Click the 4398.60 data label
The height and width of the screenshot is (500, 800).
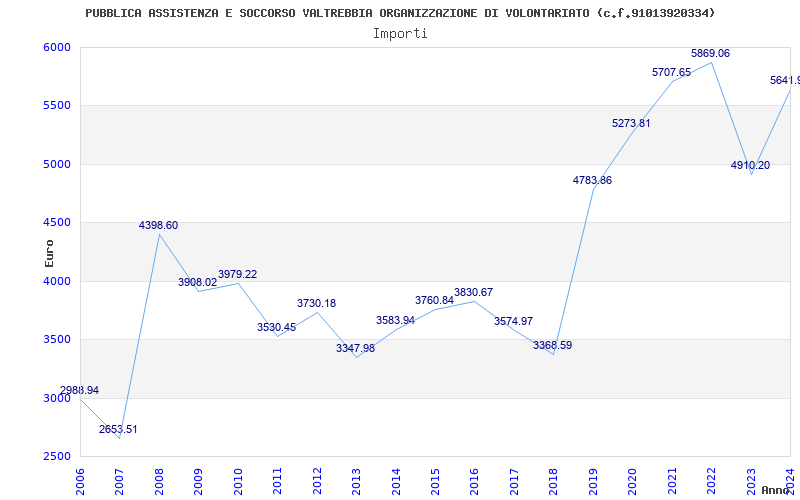coord(159,225)
